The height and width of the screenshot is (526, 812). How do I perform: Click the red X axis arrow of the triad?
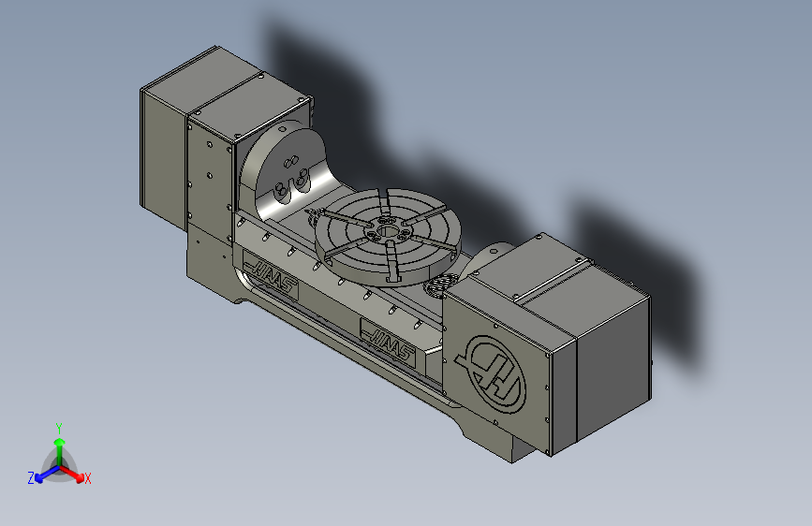tap(72, 474)
